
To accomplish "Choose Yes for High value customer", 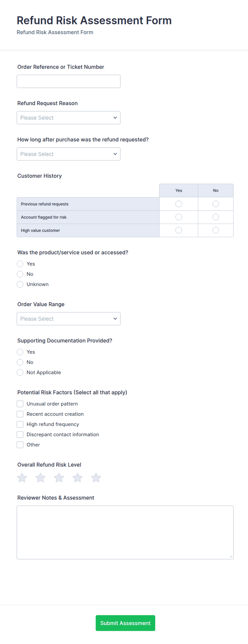I will [x=179, y=230].
